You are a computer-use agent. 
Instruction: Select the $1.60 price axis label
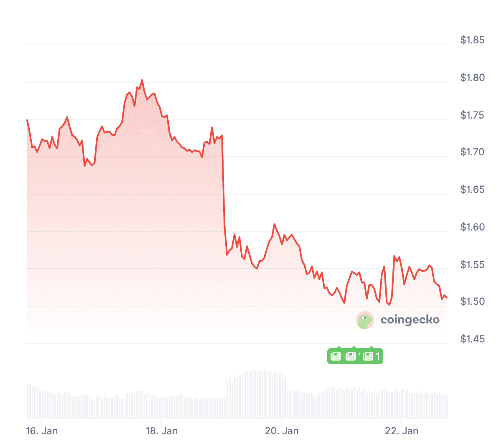coord(472,227)
